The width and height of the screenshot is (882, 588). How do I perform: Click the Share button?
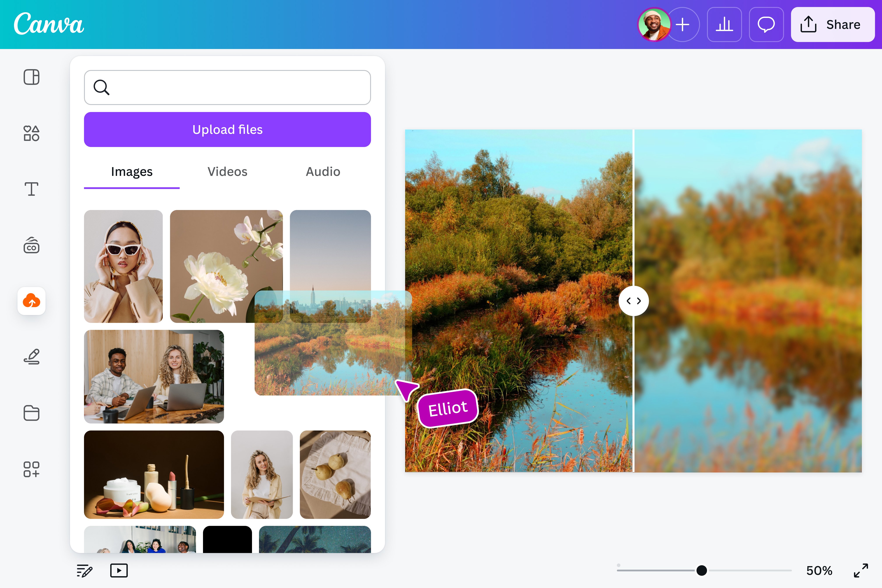(x=833, y=24)
